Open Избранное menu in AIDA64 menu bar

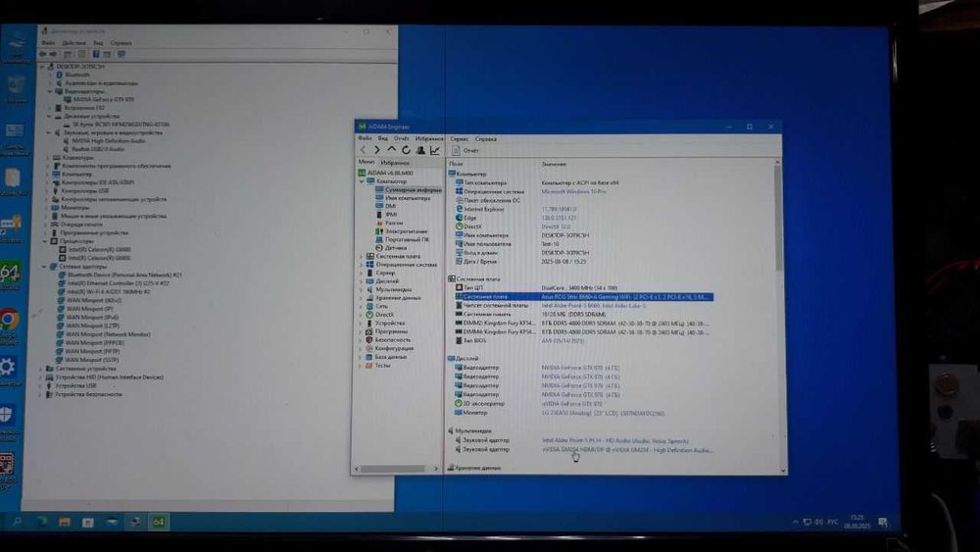429,138
